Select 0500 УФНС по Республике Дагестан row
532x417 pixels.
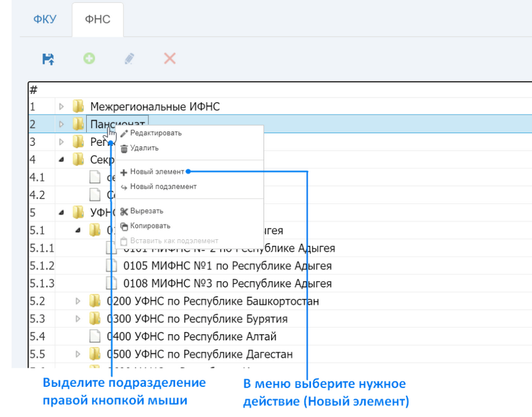[x=280, y=354]
